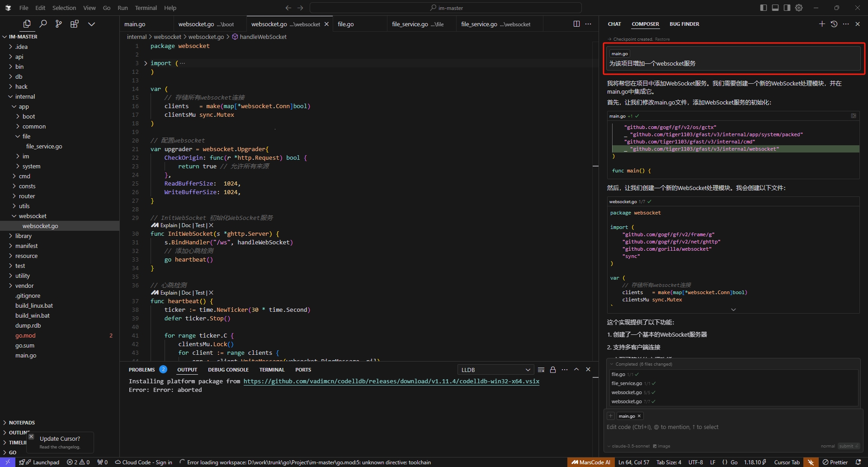Open editor More Actions ellipsis
The image size is (868, 467).
(588, 24)
